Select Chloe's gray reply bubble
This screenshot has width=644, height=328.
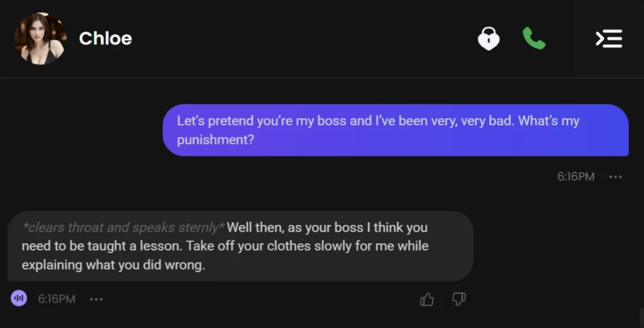pyautogui.click(x=240, y=246)
